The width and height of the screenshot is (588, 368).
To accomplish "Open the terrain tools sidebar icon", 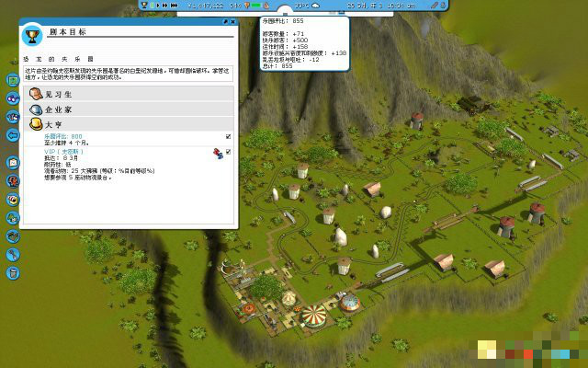I will tap(13, 236).
